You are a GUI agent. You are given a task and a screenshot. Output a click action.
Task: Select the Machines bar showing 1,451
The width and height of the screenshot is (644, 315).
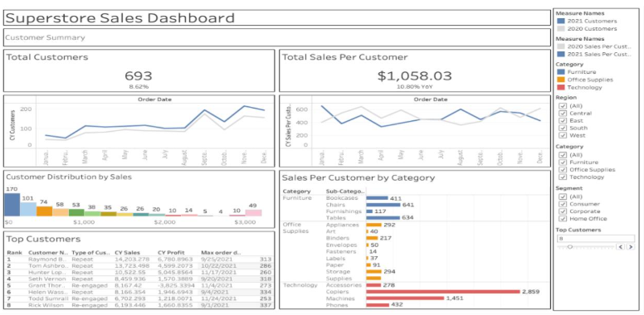coord(405,298)
